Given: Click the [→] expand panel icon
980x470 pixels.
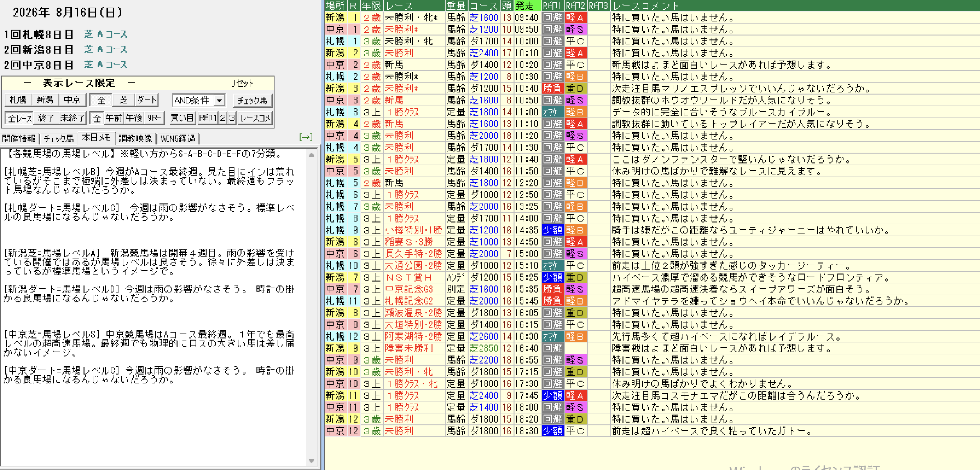Looking at the screenshot, I should pos(306,137).
